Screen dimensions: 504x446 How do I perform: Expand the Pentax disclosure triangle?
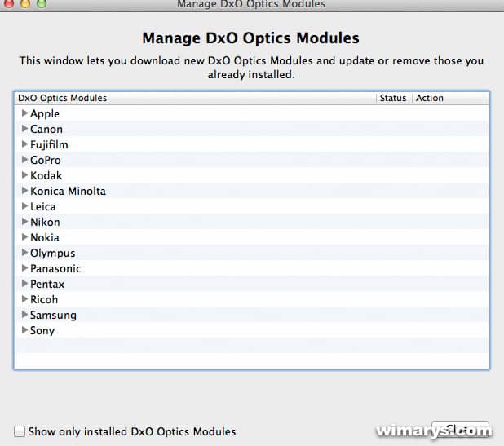tap(24, 284)
